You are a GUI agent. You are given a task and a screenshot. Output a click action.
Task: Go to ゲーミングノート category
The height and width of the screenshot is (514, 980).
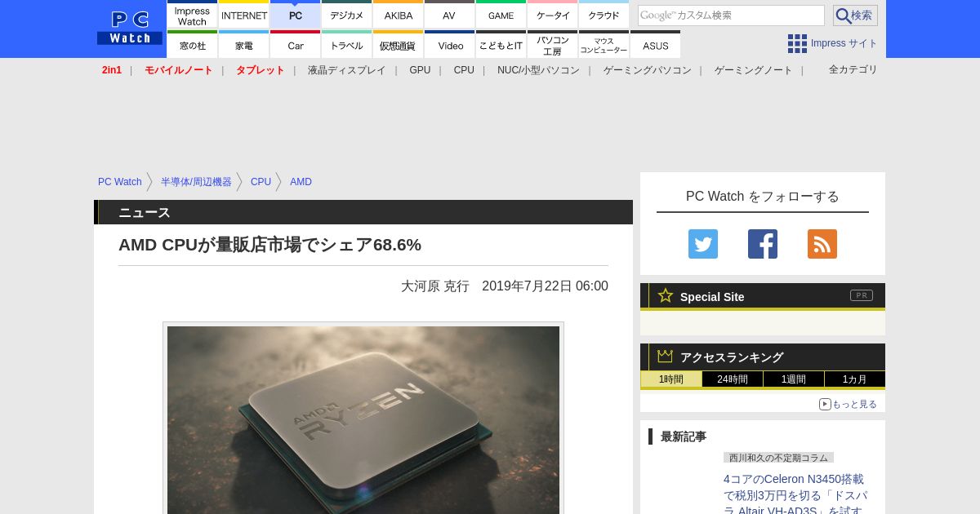point(754,70)
